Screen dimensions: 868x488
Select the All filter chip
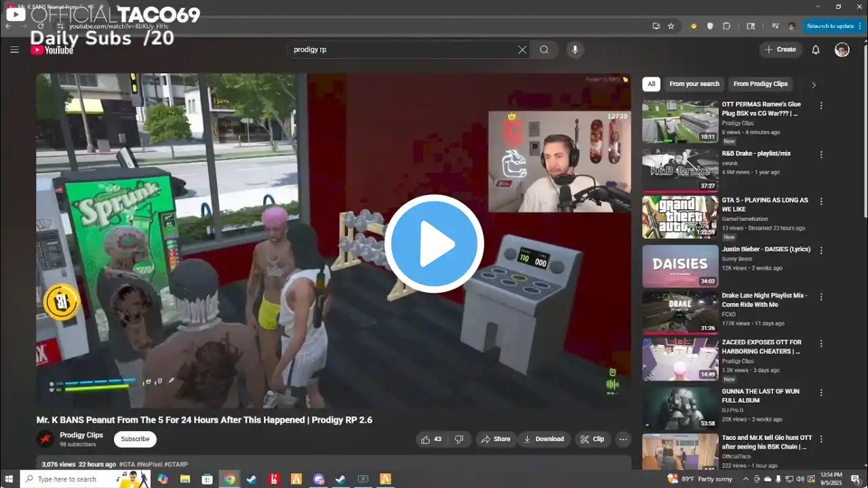[x=651, y=84]
